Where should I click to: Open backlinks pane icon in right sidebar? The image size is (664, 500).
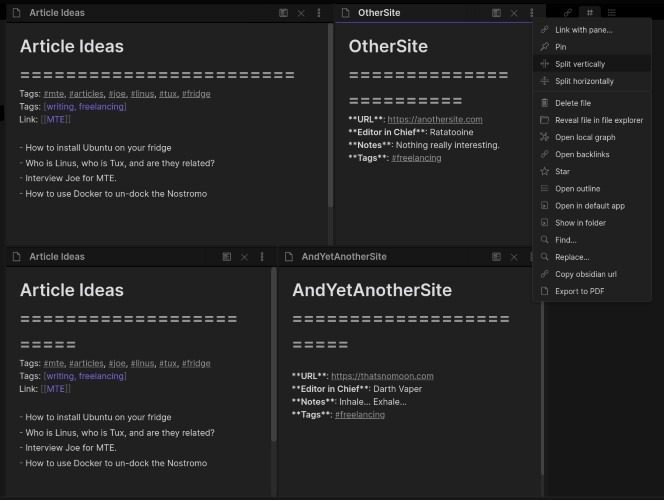click(x=568, y=13)
